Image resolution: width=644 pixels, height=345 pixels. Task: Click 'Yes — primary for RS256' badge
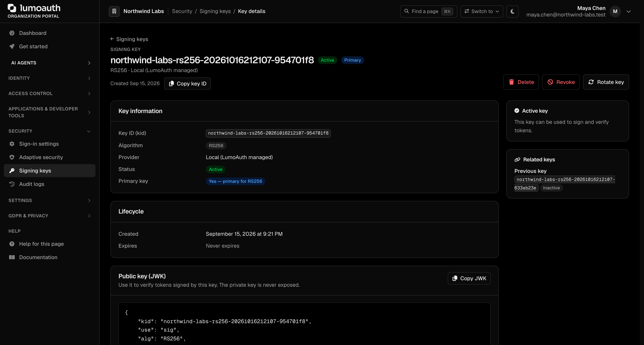pyautogui.click(x=235, y=181)
